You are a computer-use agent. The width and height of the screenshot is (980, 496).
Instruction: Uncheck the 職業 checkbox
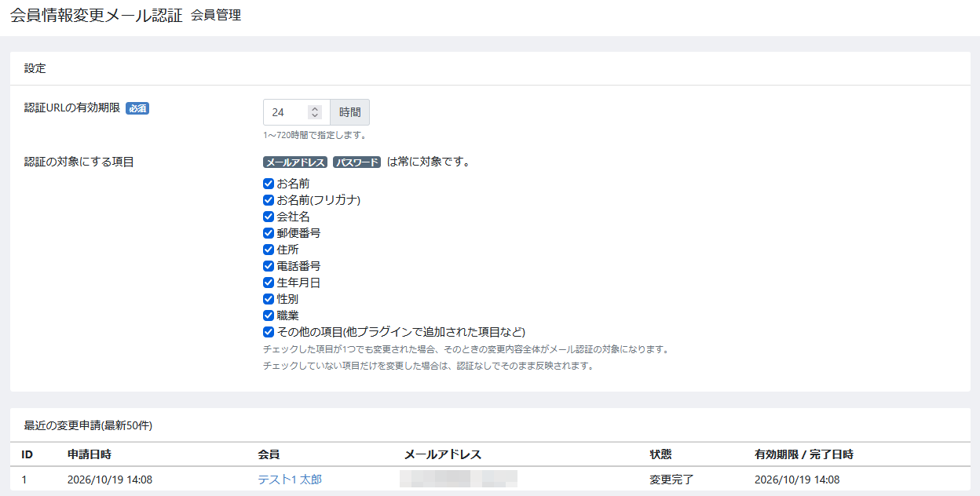click(269, 315)
